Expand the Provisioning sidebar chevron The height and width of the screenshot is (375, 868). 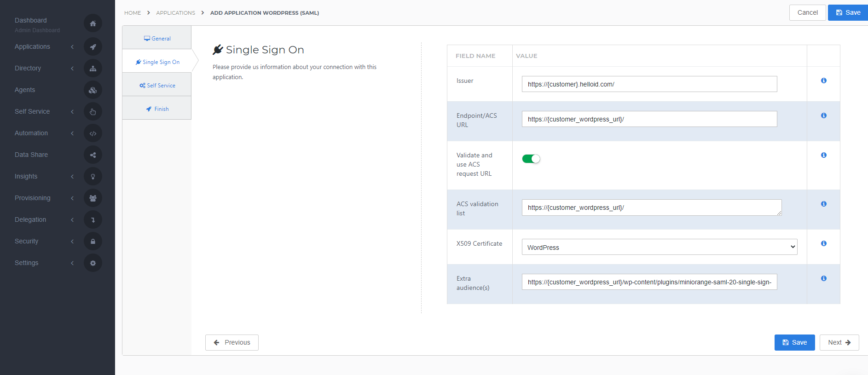pyautogui.click(x=72, y=198)
